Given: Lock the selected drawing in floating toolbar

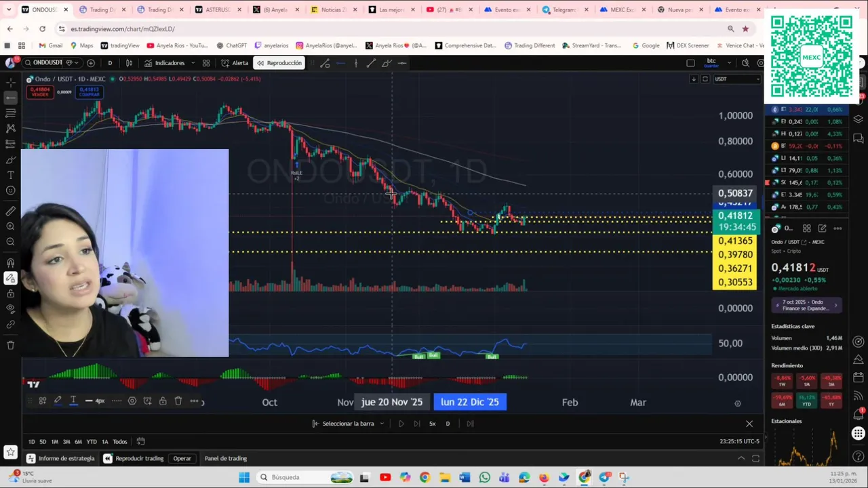Looking at the screenshot, I should 163,401.
